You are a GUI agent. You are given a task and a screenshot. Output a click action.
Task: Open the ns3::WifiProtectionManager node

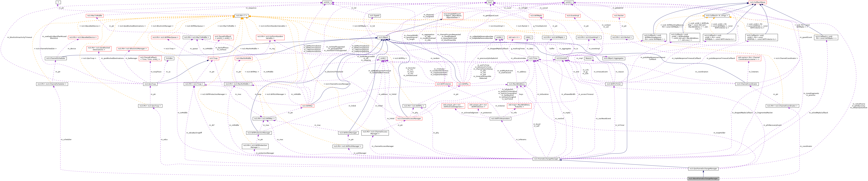click(x=259, y=133)
